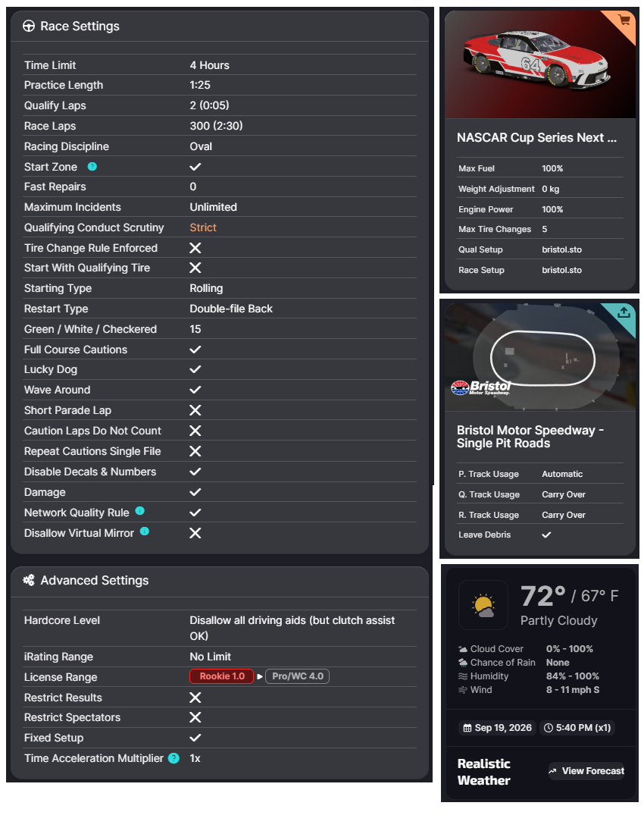This screenshot has width=644, height=834.
Task: Click the Pro/WC 4.0 license badge
Action: point(298,676)
